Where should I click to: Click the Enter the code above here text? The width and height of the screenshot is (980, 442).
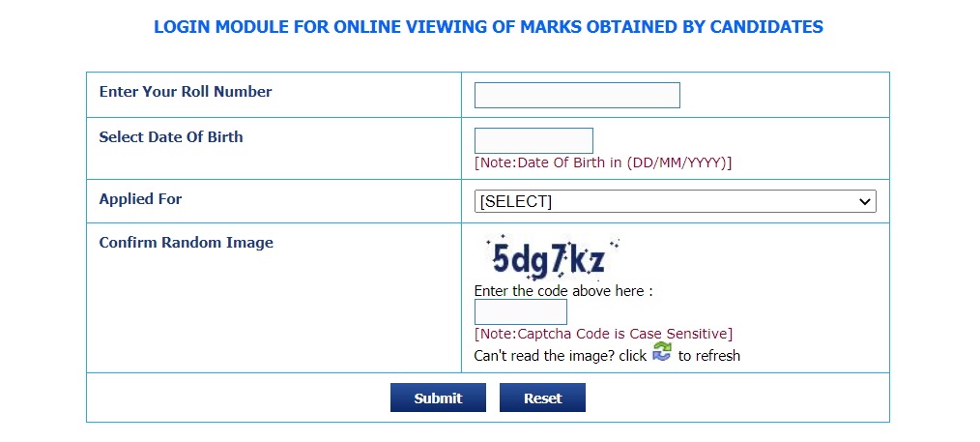(x=563, y=291)
